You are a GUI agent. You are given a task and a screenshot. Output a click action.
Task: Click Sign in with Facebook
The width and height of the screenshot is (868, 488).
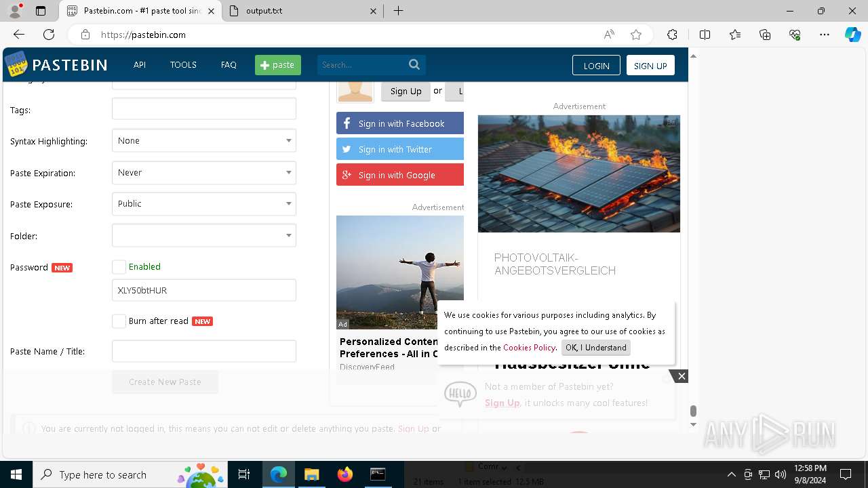[x=400, y=123]
